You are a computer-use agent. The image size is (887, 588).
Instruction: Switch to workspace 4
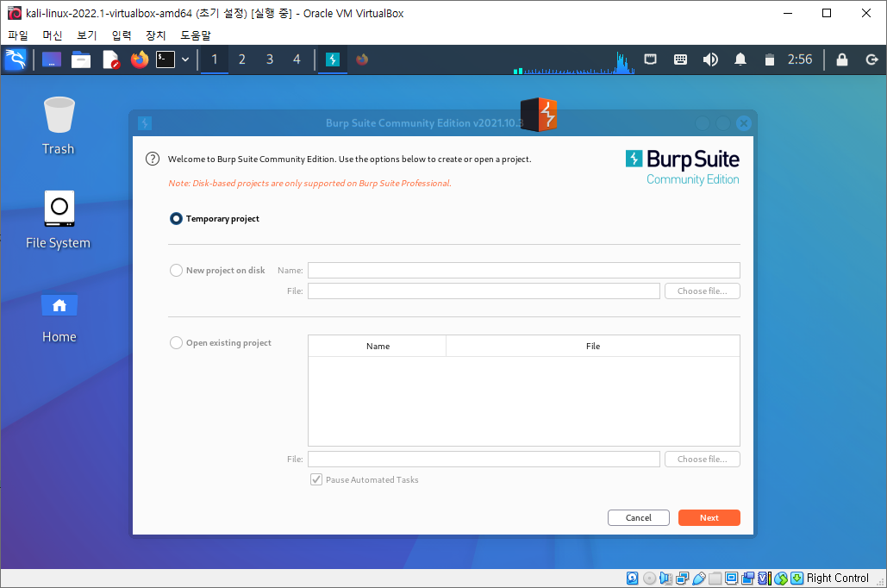coord(297,59)
